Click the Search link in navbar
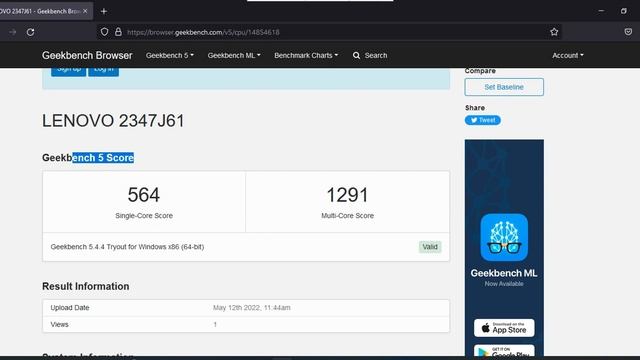 [x=376, y=55]
